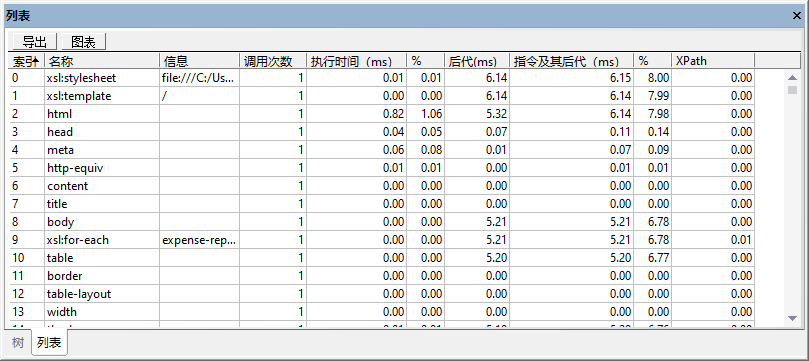Open the 图表 chart button
Viewport: 809px width, 361px height.
(x=84, y=42)
